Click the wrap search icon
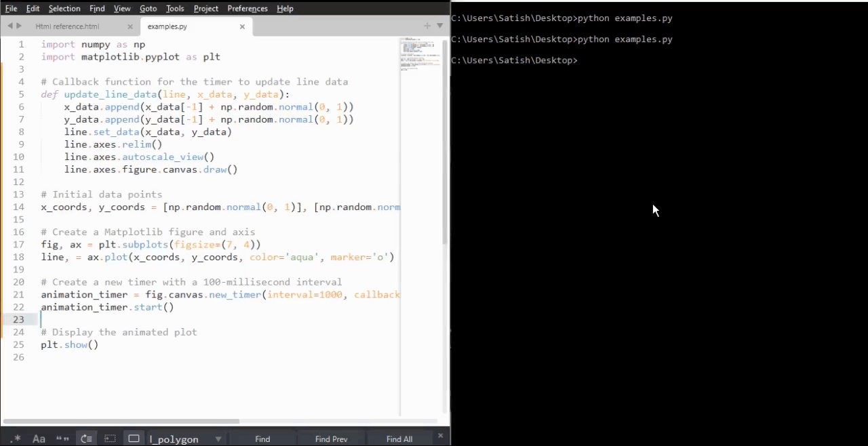Viewport: 868px width, 446px height. point(86,439)
